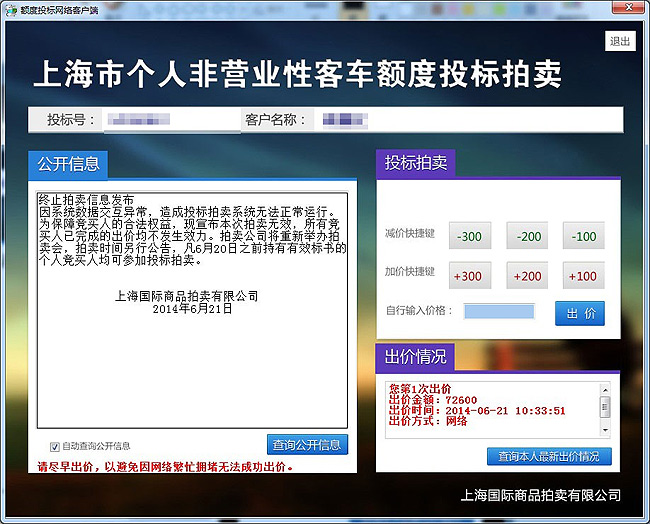Select the 投标拍卖 panel tab
This screenshot has width=650, height=524.
point(415,163)
